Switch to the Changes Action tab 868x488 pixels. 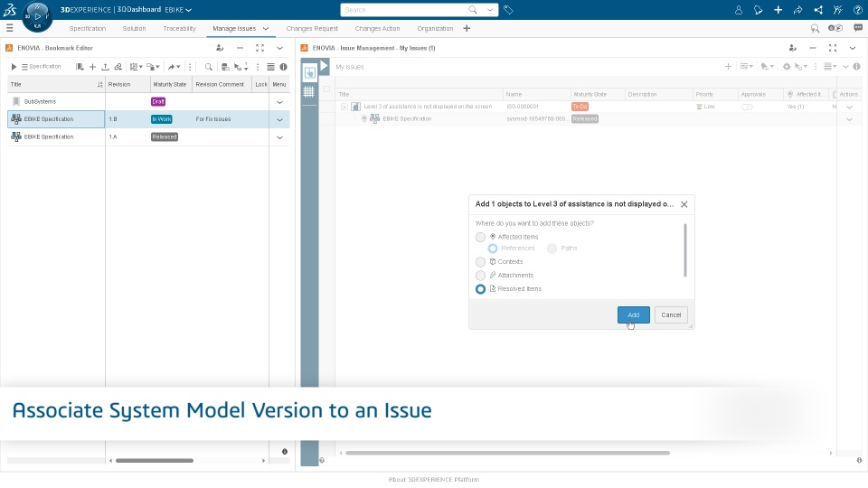click(x=377, y=28)
